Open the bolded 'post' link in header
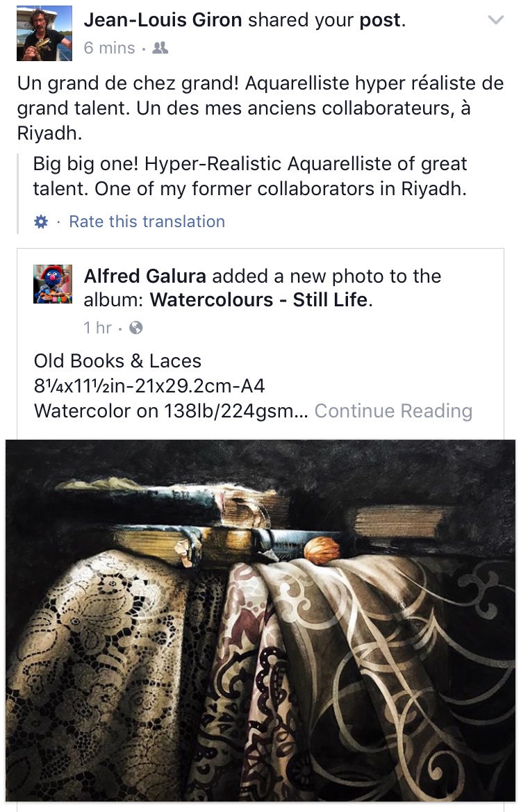Screen dimensions: 521x812 point(380,20)
